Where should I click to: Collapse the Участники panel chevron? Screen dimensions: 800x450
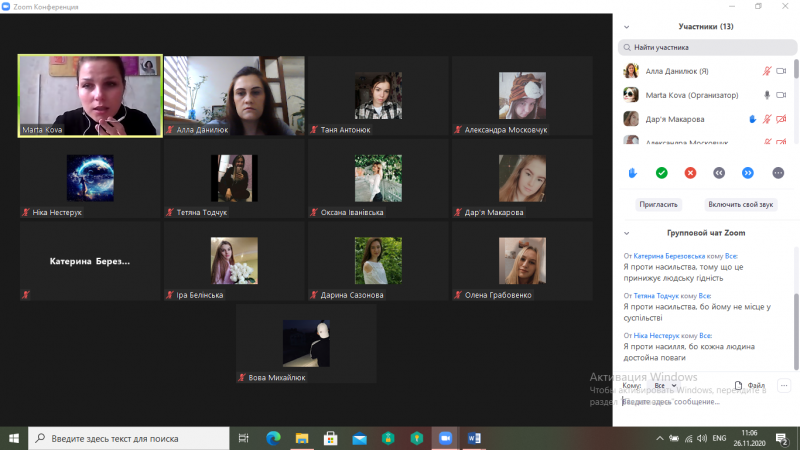tap(627, 27)
